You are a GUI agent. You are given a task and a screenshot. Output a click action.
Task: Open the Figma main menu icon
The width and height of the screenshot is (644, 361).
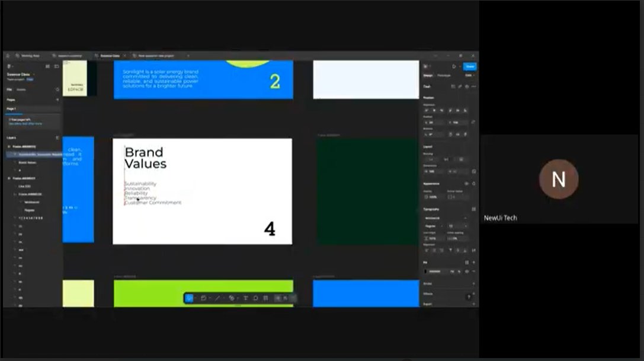[x=9, y=66]
